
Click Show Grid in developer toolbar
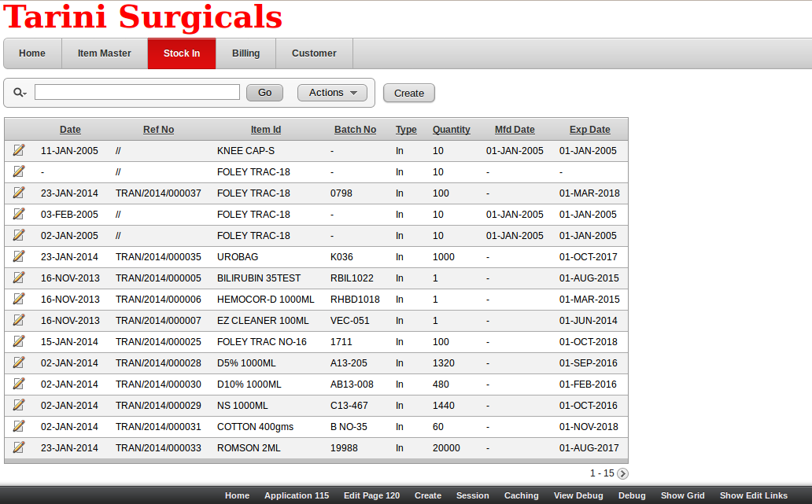tap(682, 495)
